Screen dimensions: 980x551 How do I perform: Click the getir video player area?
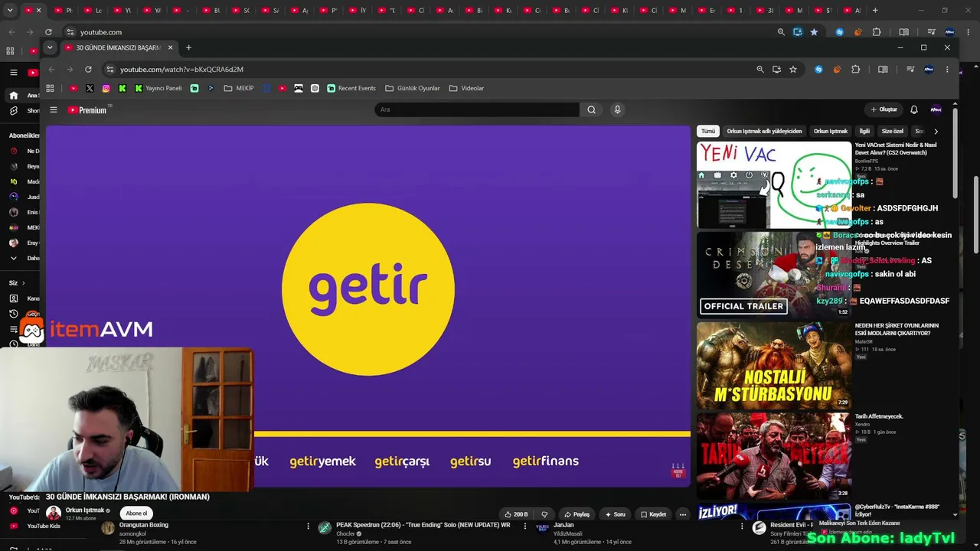point(368,306)
